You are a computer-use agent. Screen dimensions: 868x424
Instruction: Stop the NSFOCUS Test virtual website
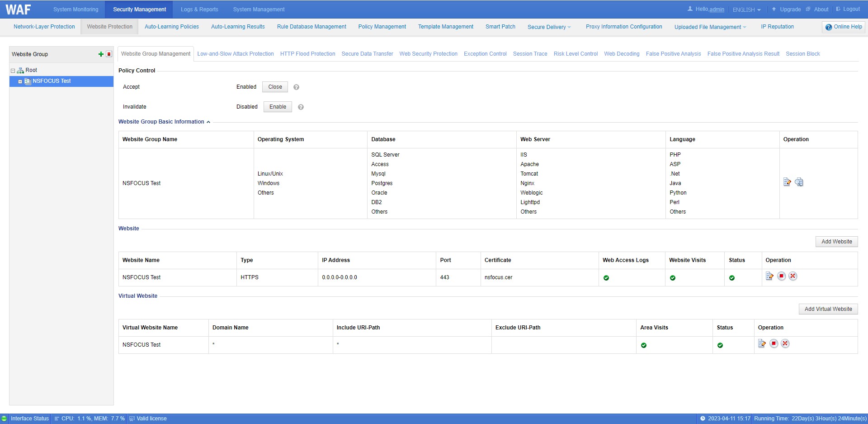774,343
